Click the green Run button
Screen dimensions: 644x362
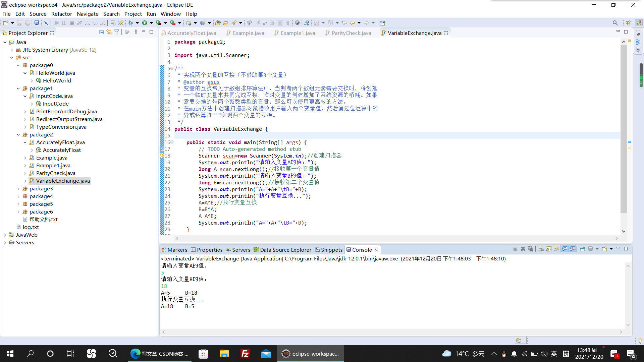pos(145,23)
